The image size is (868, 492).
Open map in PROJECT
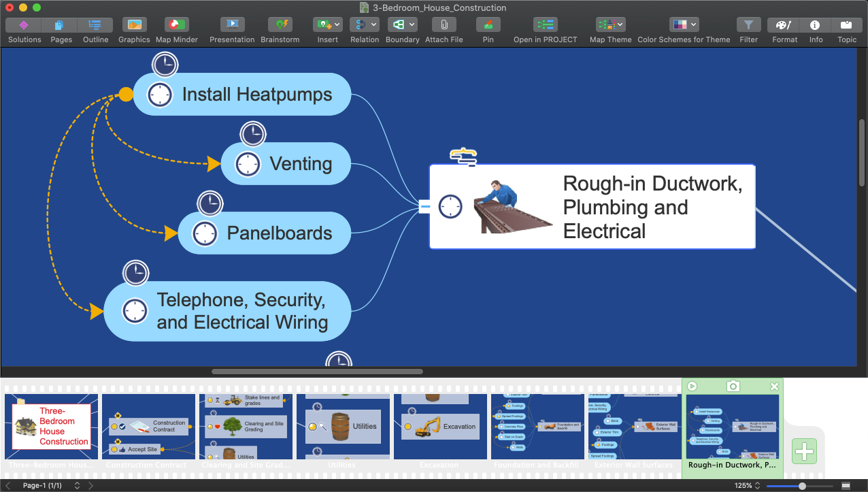(545, 25)
